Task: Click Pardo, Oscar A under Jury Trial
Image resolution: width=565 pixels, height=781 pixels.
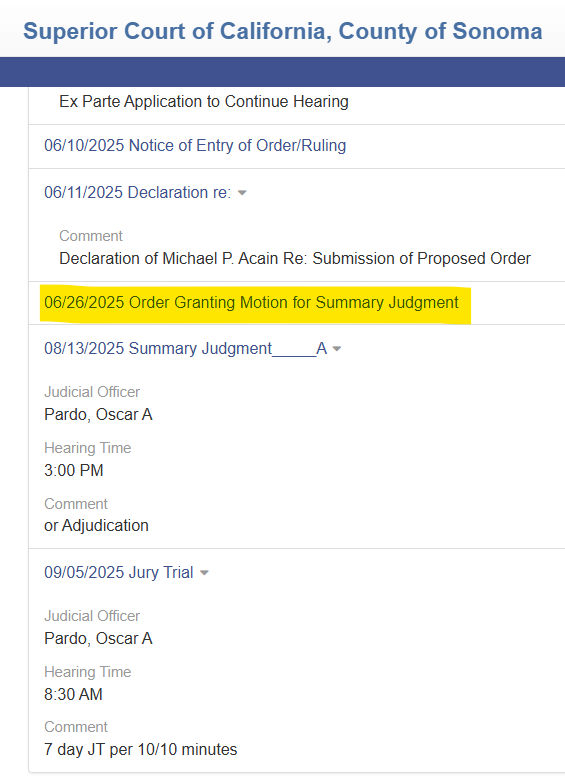Action: (98, 638)
